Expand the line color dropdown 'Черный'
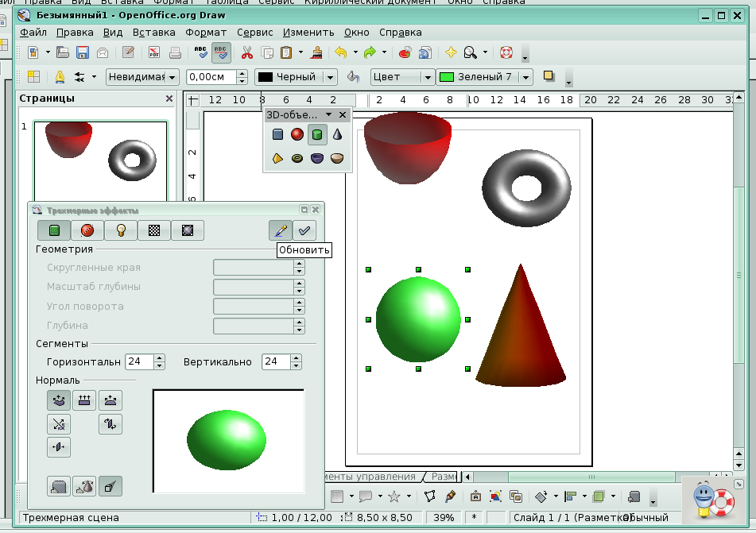The width and height of the screenshot is (756, 533). tap(330, 77)
